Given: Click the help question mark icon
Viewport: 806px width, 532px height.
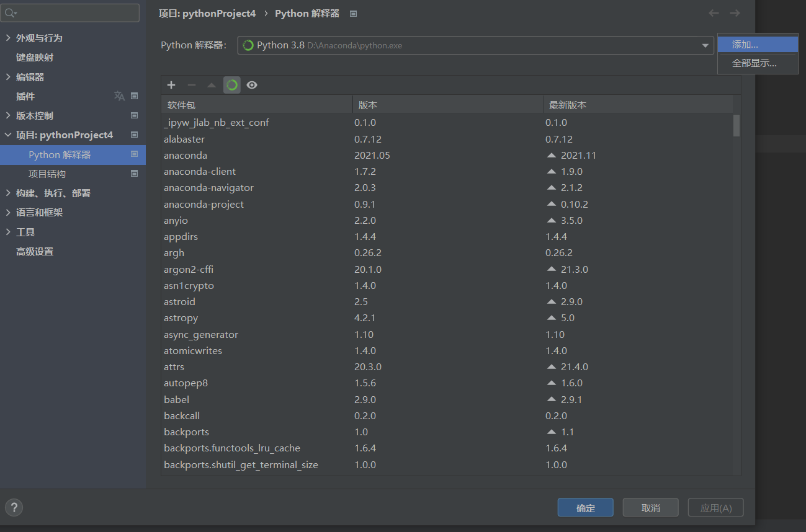Looking at the screenshot, I should pos(14,507).
